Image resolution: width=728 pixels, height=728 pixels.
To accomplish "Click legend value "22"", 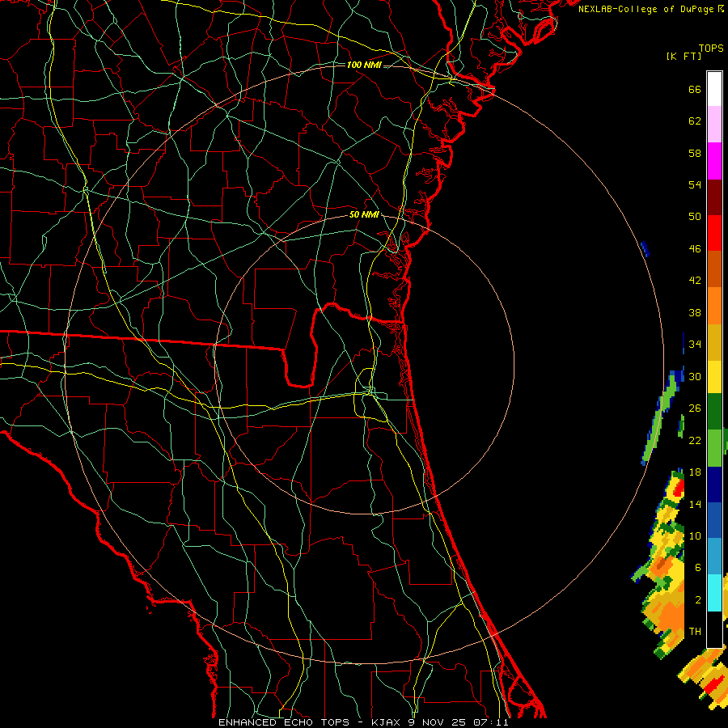I will click(695, 440).
